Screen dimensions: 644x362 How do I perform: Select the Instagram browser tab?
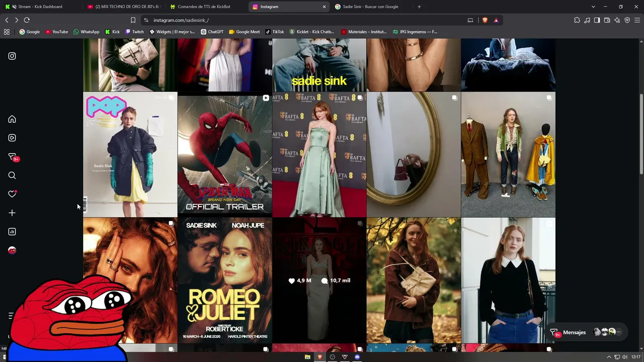point(288,7)
